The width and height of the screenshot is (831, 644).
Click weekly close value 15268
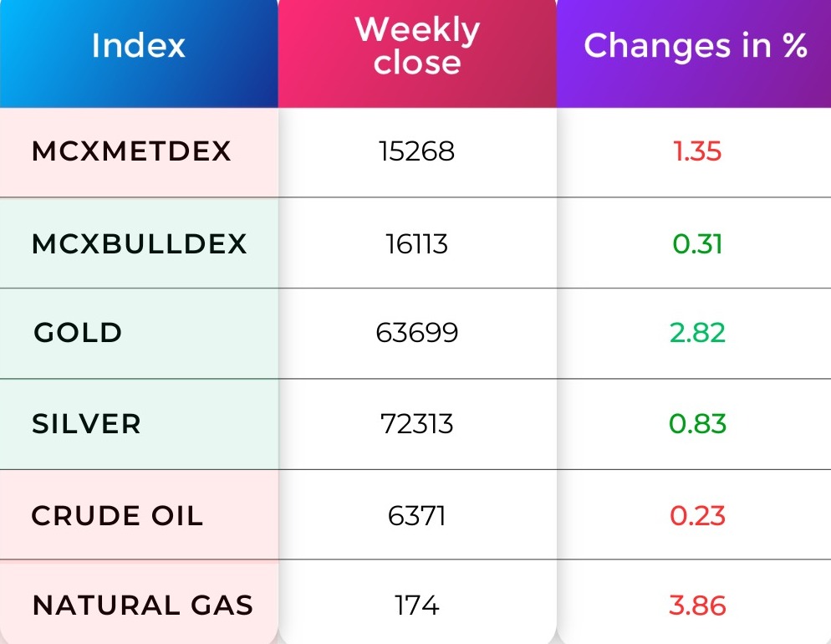(x=417, y=151)
